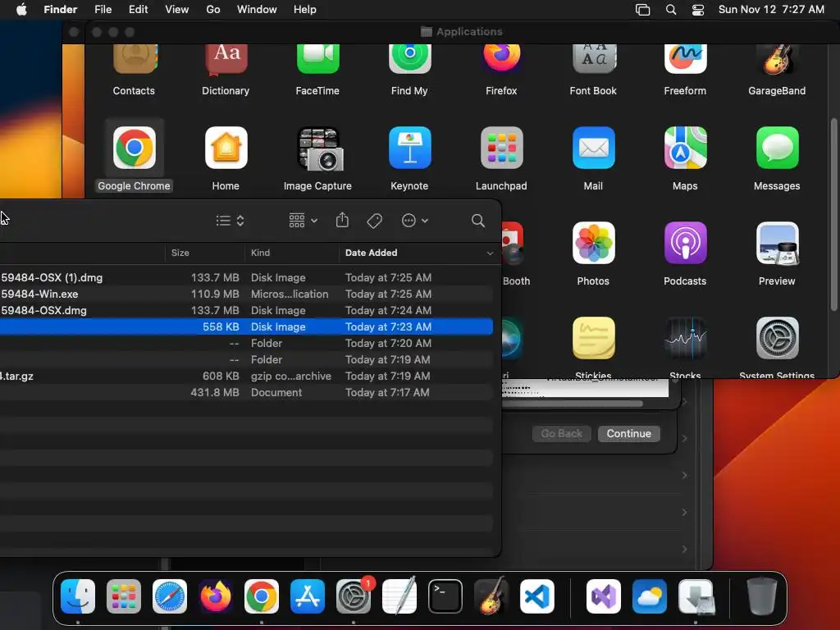Image resolution: width=840 pixels, height=630 pixels.
Task: Open search in the Finder window toolbar
Action: tap(478, 221)
